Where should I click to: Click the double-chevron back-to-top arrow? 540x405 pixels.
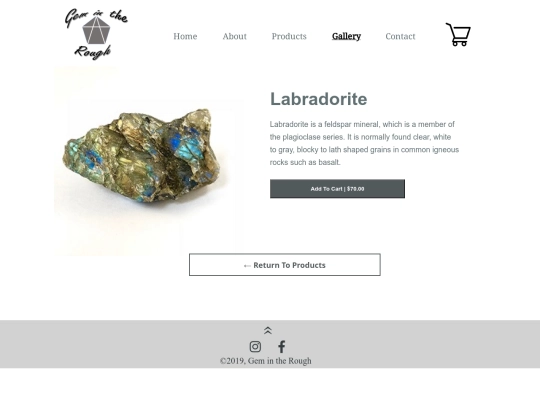point(268,331)
